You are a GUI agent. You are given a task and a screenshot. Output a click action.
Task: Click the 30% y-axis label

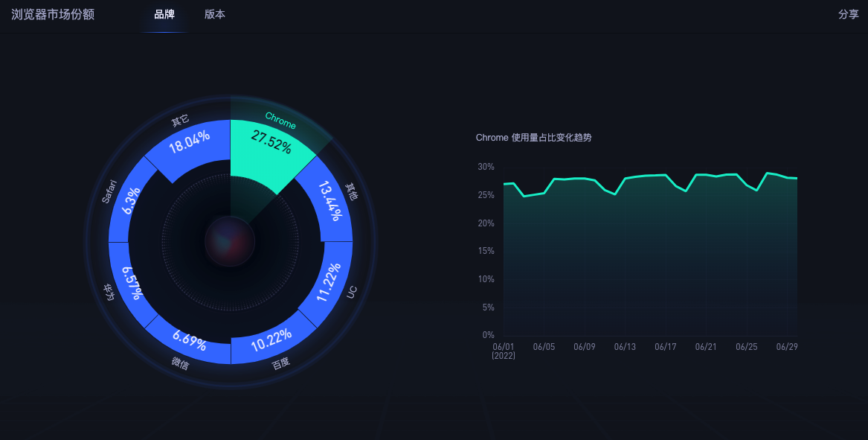(x=486, y=167)
